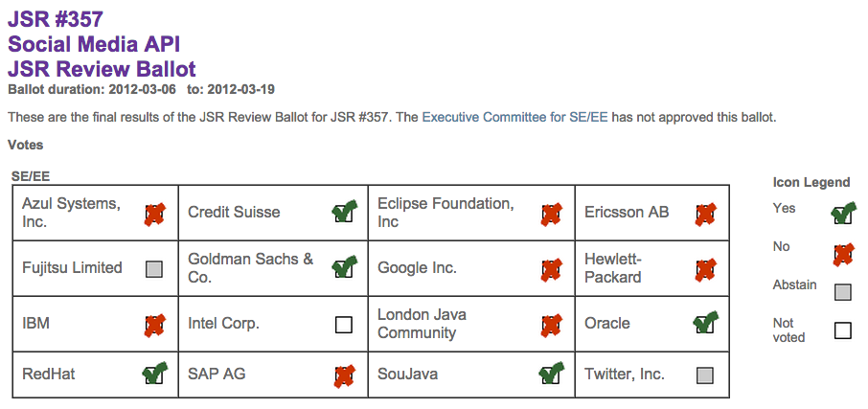Open the Executive Committee for SE/EE link
The height and width of the screenshot is (409, 868).
[x=514, y=117]
